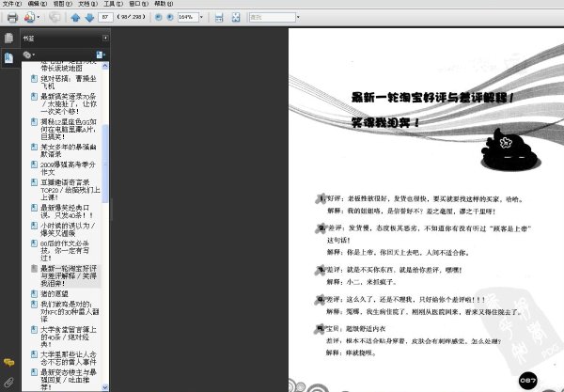Click the zoom percentage field 164%
The image size is (564, 392).
pos(188,17)
